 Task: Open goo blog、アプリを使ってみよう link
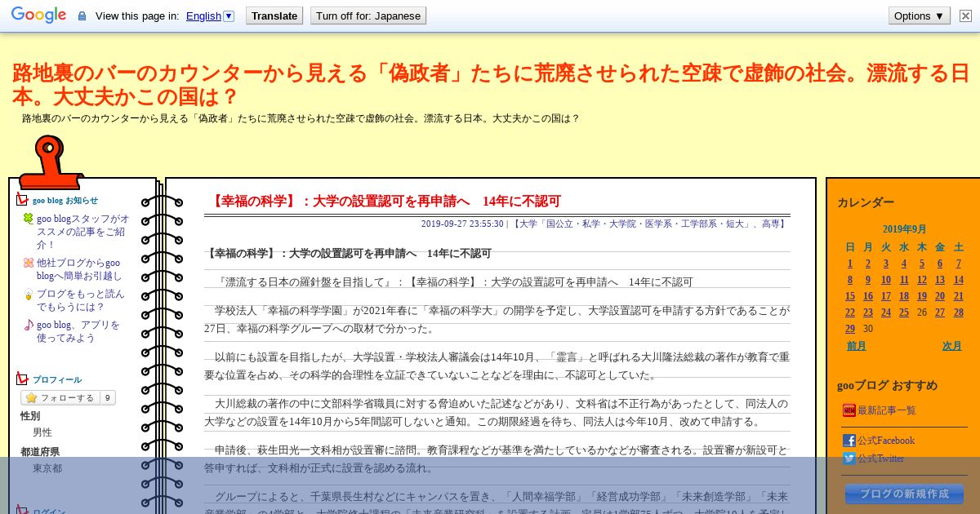tap(78, 331)
